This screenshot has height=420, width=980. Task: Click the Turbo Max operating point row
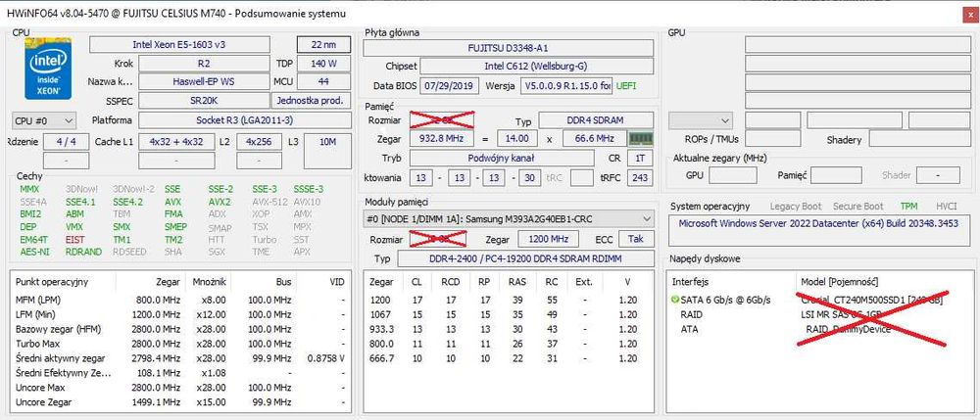pos(180,344)
